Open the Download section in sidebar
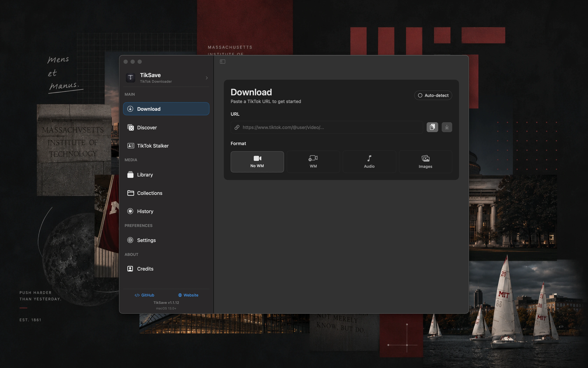Image resolution: width=588 pixels, height=368 pixels. [166, 109]
